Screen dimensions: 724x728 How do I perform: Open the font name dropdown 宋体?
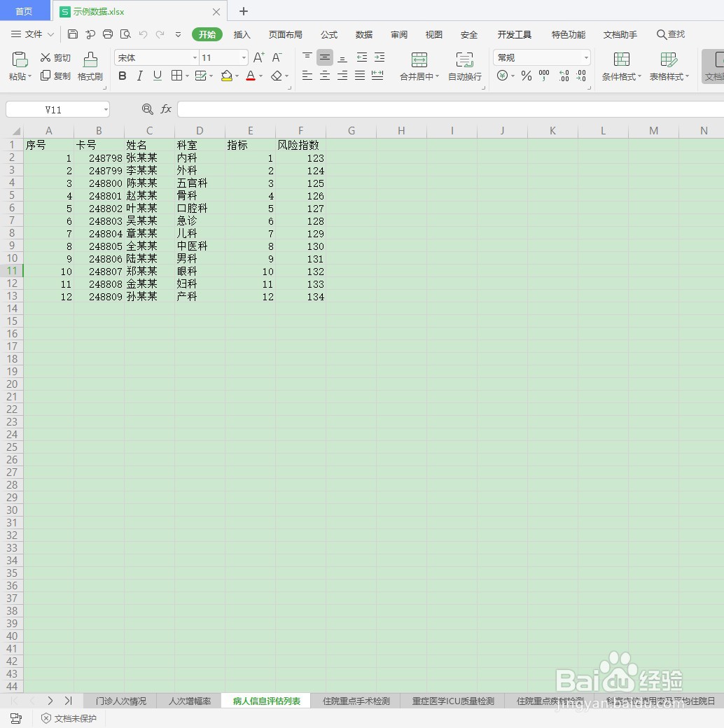coord(195,58)
